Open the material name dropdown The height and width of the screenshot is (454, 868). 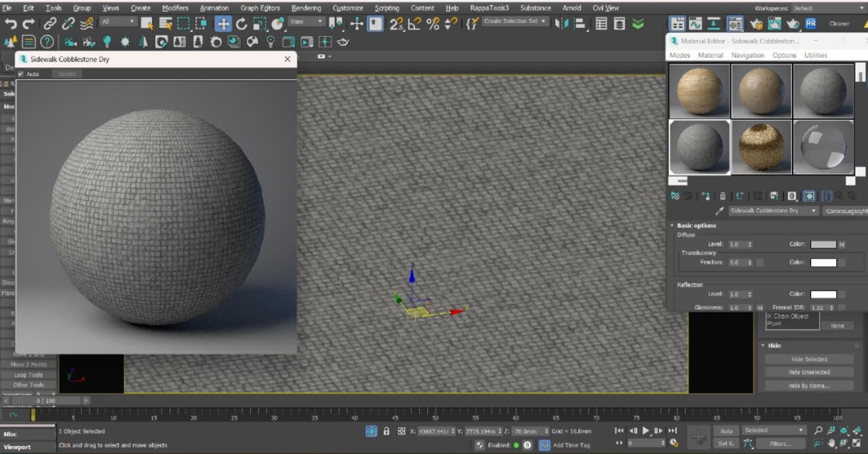click(773, 211)
